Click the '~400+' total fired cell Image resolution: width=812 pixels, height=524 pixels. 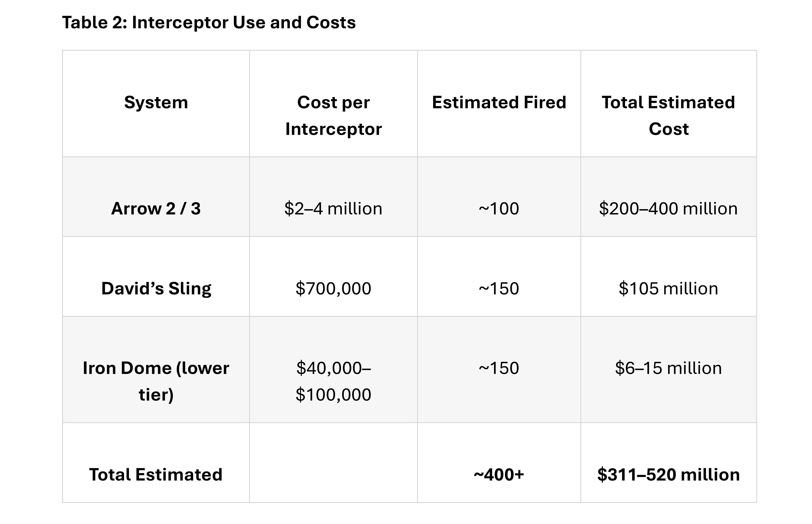(499, 475)
